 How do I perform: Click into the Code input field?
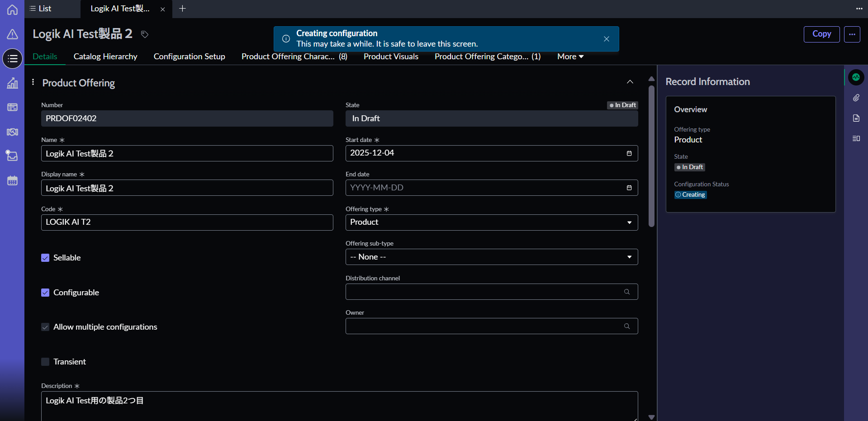click(x=187, y=222)
